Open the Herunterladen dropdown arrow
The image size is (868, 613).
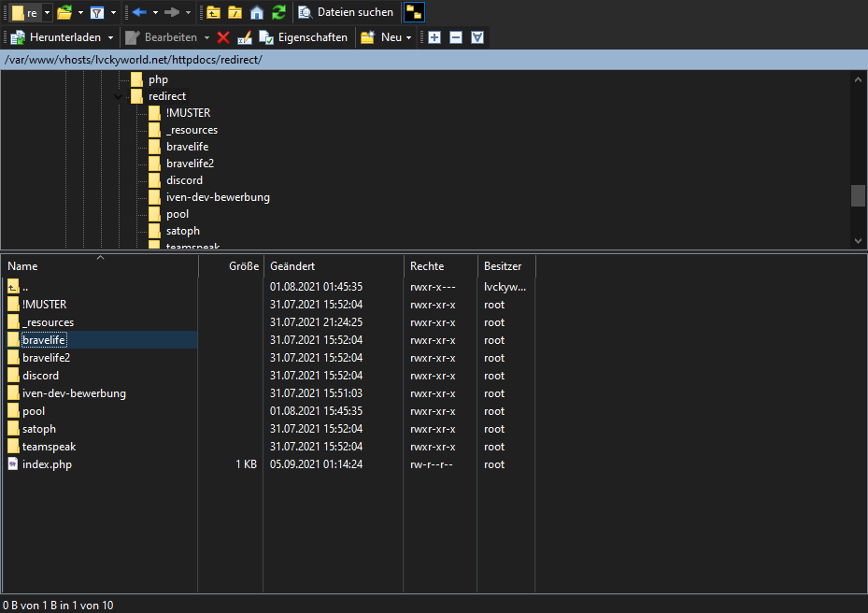(111, 37)
